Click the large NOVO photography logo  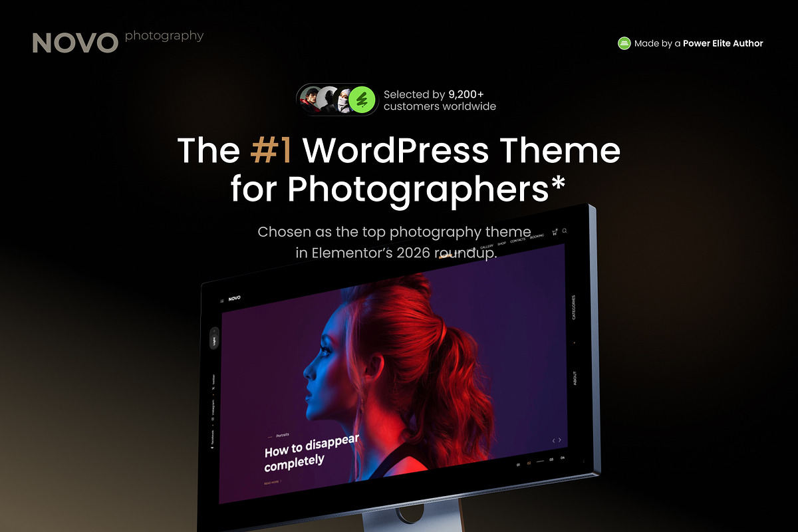click(x=118, y=41)
